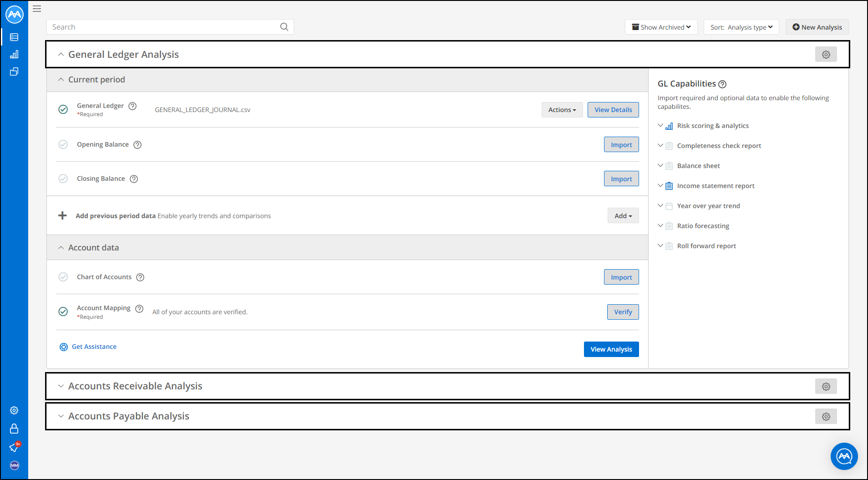Open Accounts Payable Analysis settings gear
The height and width of the screenshot is (480, 868).
(826, 417)
